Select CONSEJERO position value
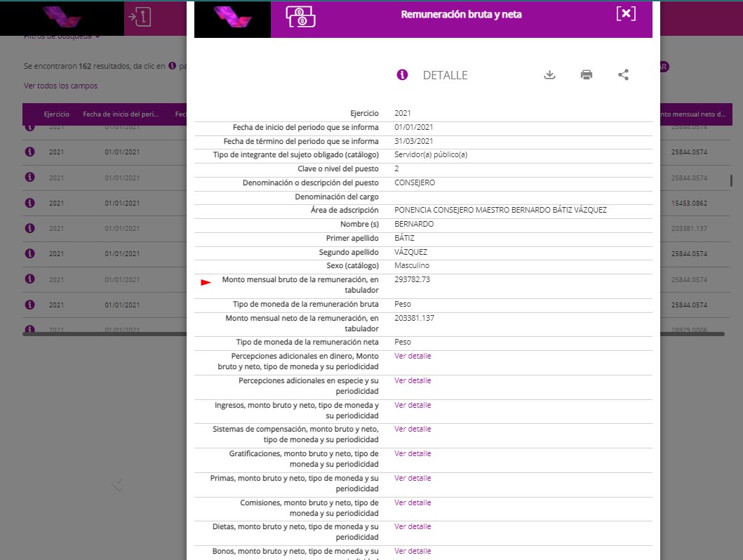743x560 pixels. 415,183
